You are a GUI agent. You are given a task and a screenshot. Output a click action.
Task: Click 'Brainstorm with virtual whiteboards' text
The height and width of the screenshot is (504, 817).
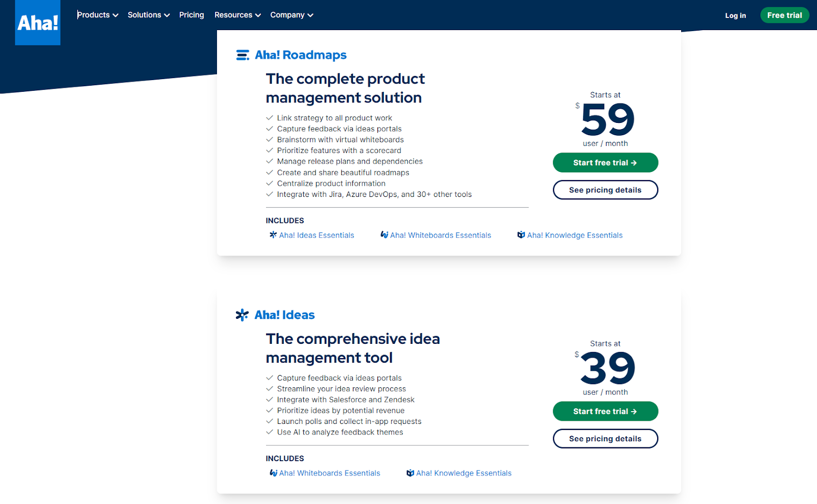340,140
